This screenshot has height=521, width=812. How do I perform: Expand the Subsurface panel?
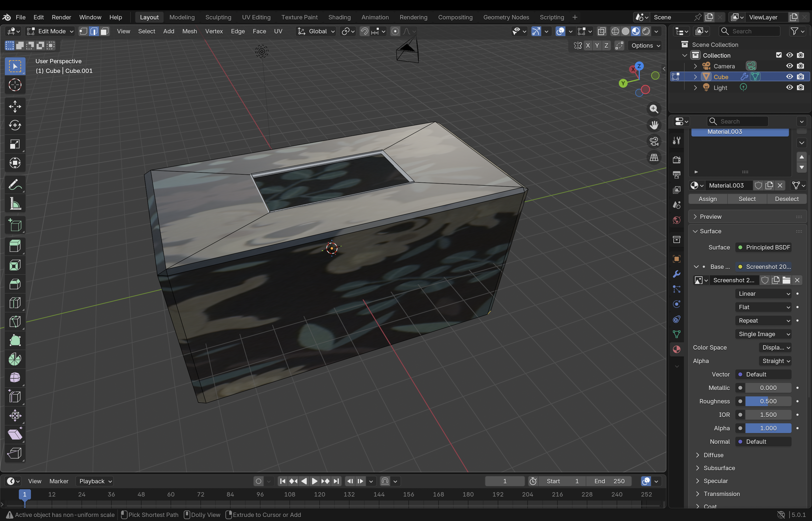click(719, 468)
